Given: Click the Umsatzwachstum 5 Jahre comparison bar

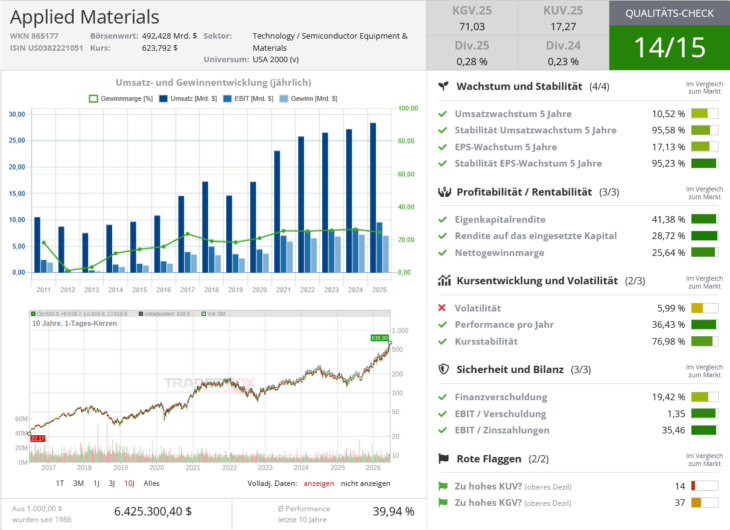Looking at the screenshot, I should point(704,113).
